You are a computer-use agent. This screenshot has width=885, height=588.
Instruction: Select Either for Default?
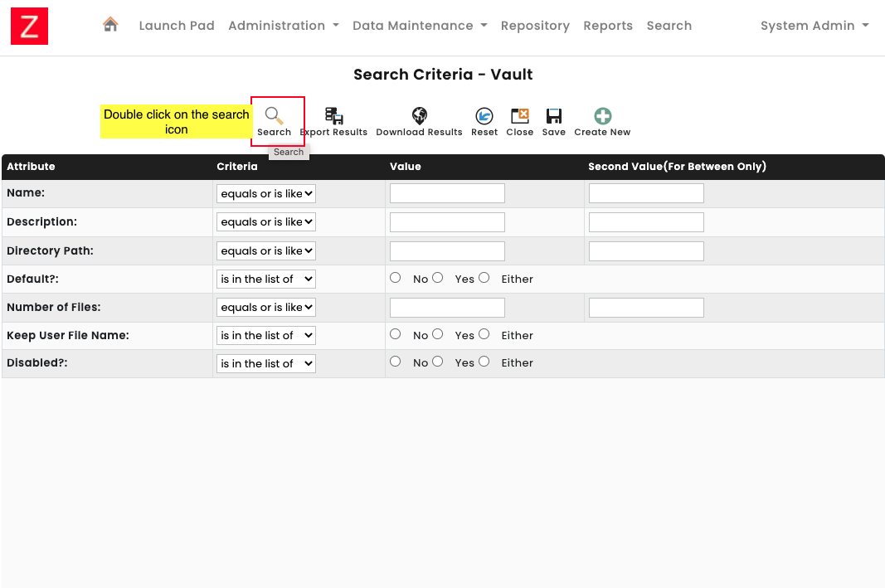click(x=484, y=278)
